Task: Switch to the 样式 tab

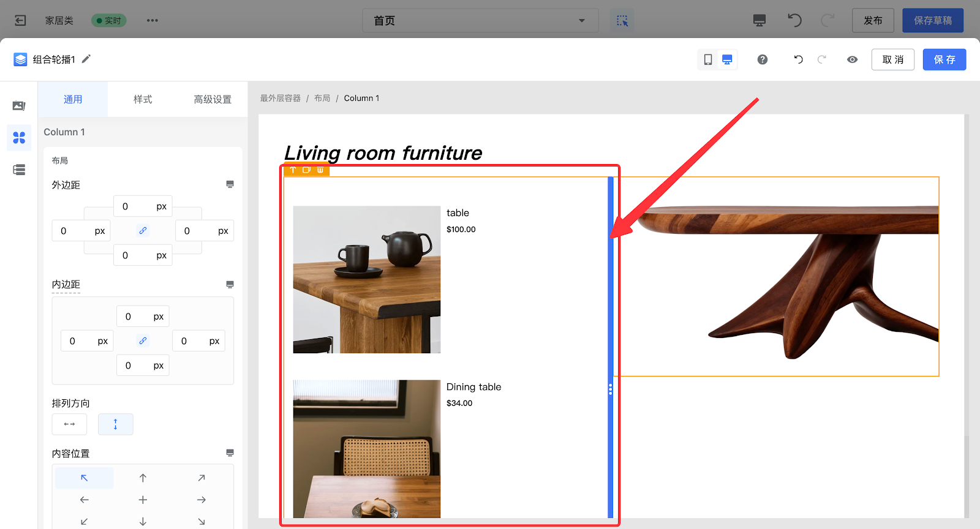Action: [x=143, y=99]
